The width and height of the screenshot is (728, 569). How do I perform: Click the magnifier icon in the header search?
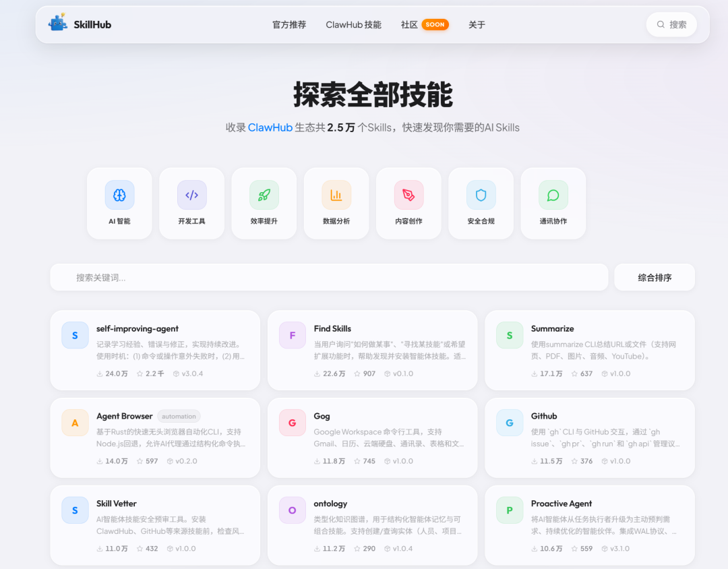click(x=661, y=25)
